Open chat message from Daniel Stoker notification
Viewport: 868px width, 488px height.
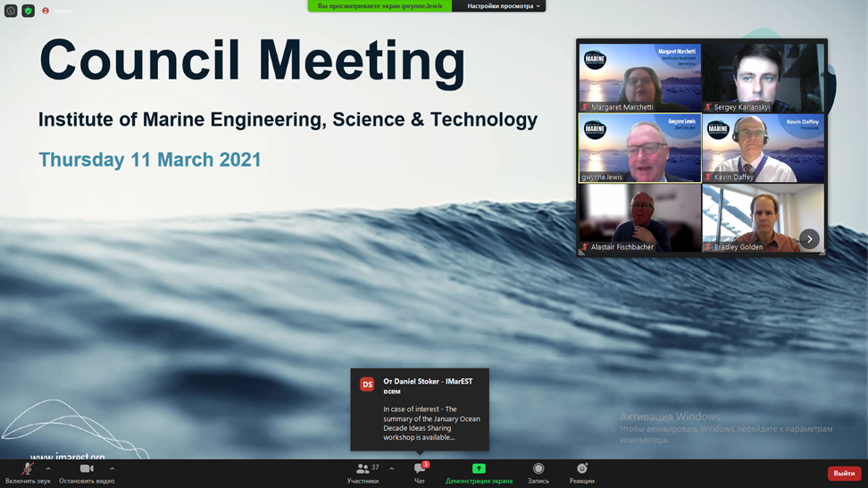point(420,409)
